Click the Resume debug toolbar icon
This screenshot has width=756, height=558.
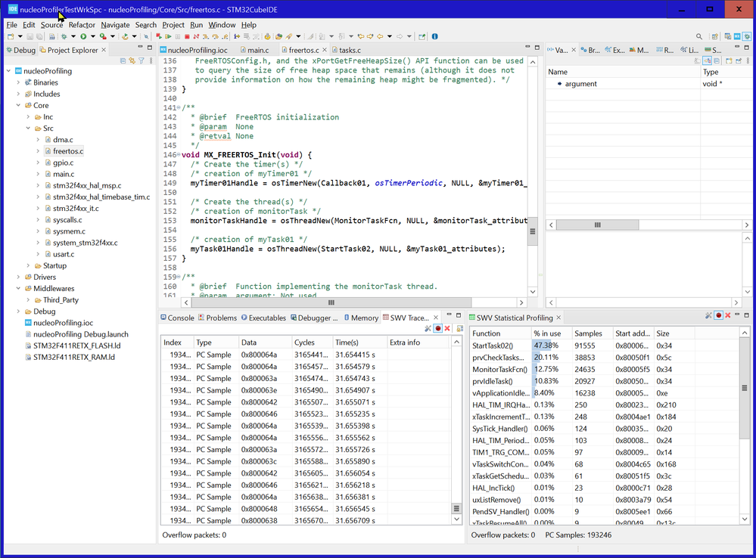[168, 36]
